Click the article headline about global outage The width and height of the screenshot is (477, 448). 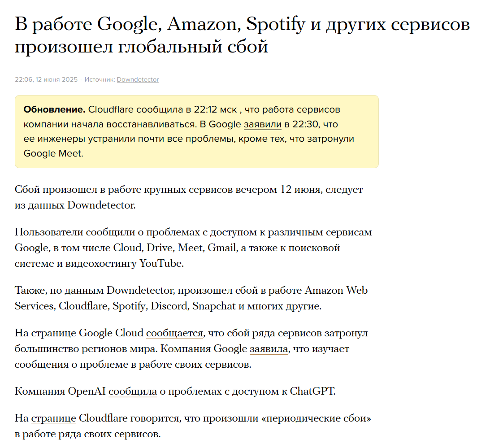tap(242, 35)
